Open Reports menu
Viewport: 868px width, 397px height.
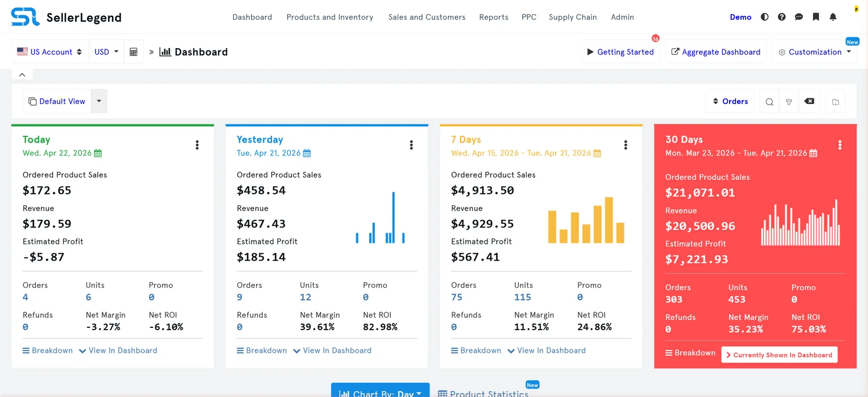493,17
